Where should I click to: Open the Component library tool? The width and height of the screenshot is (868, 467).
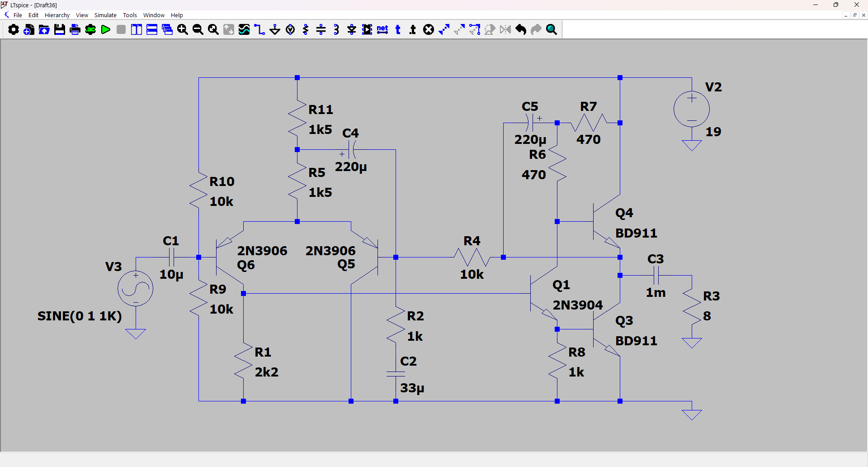coord(367,30)
